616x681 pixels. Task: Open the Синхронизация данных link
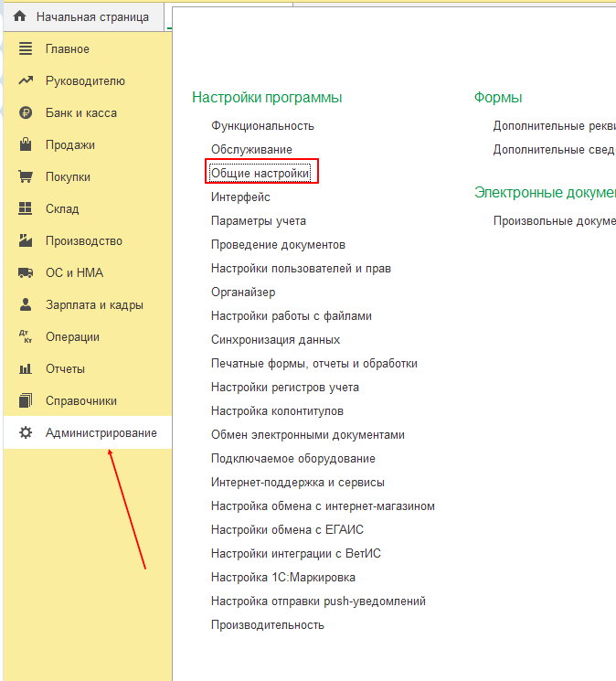[275, 340]
